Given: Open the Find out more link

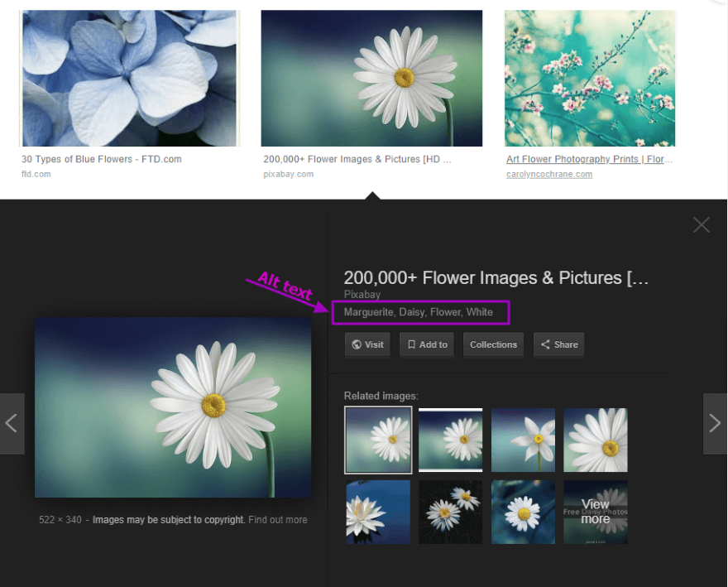Looking at the screenshot, I should click(277, 520).
